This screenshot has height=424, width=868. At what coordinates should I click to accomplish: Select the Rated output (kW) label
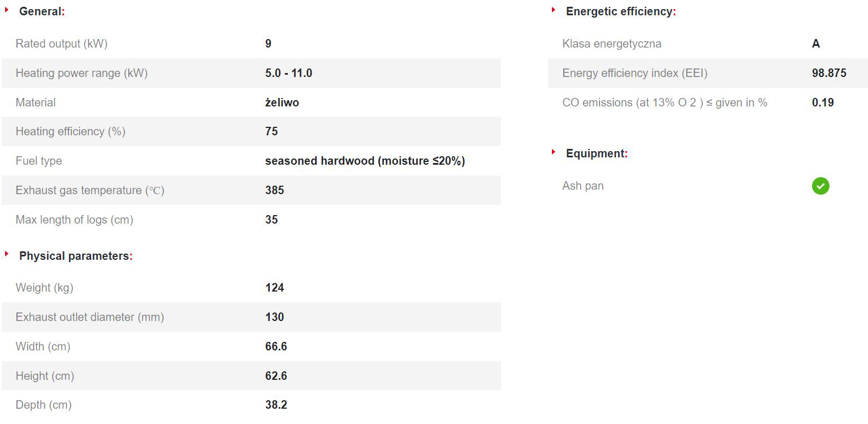(x=62, y=44)
